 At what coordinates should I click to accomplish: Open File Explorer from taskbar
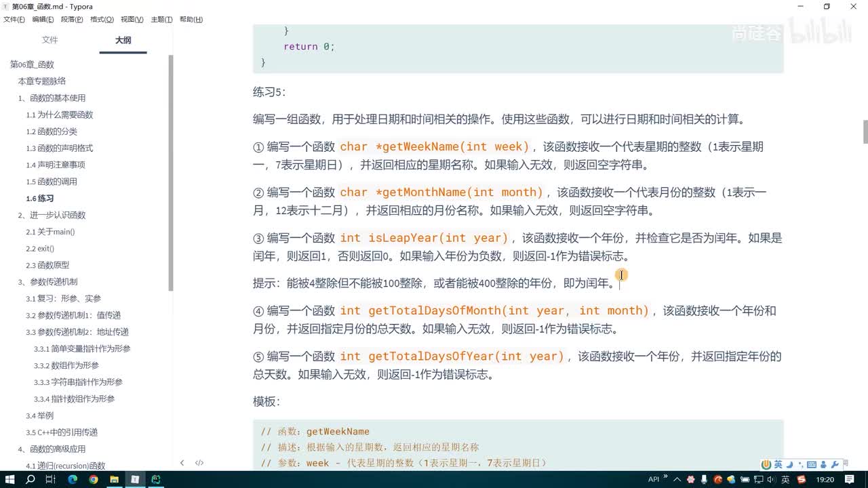click(115, 479)
